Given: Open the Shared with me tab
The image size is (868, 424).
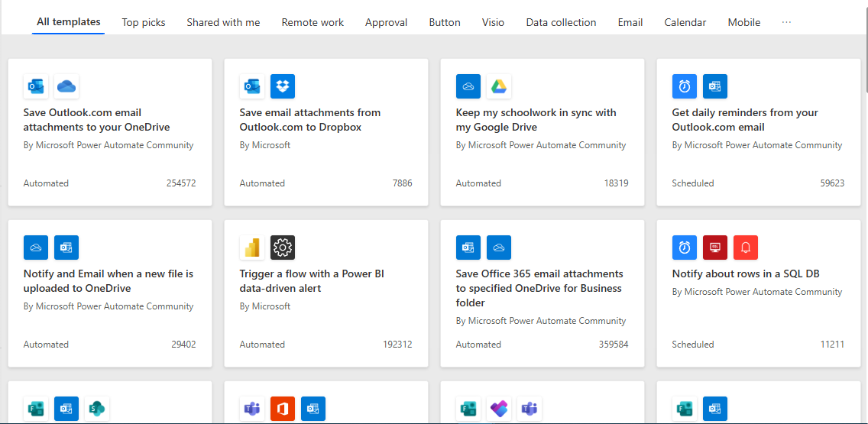Looking at the screenshot, I should [x=223, y=23].
